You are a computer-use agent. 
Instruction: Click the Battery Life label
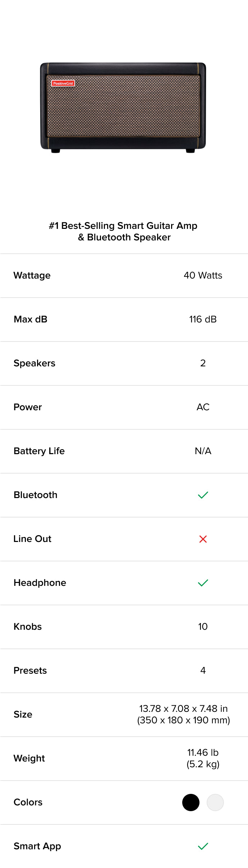click(39, 451)
